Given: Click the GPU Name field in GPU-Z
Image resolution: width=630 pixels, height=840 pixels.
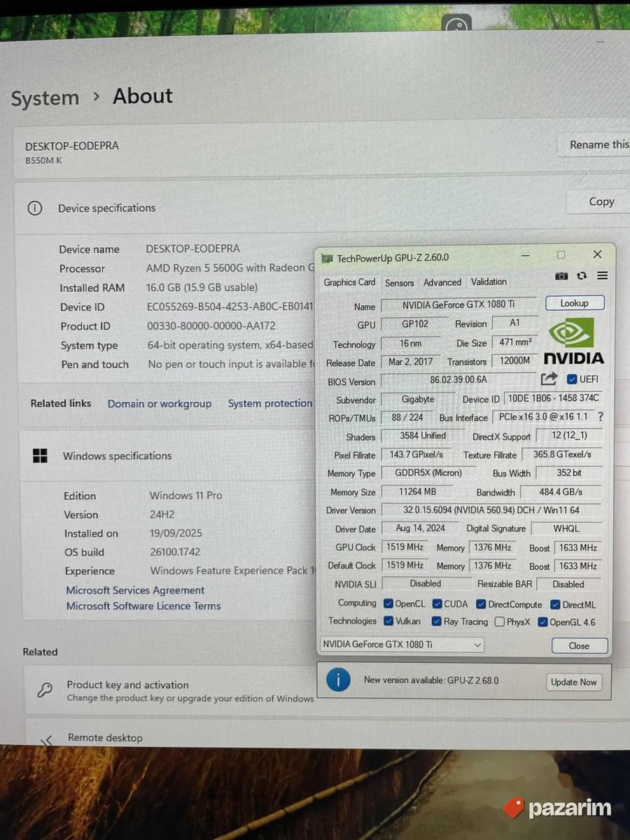Looking at the screenshot, I should tap(458, 305).
